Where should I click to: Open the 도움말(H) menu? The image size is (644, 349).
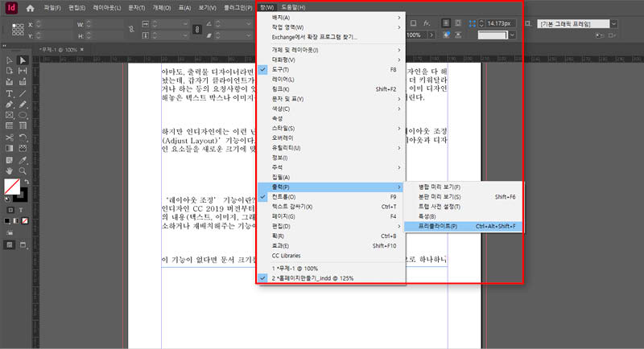tap(293, 7)
